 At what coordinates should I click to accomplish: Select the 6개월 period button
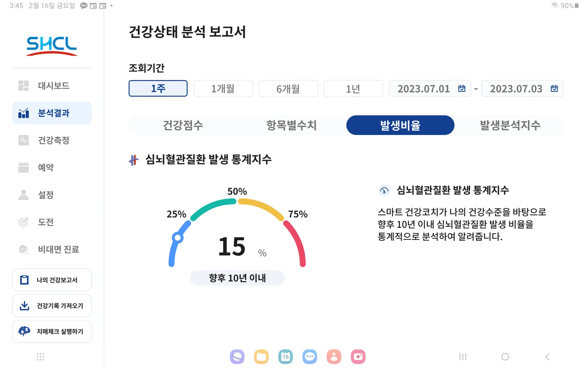point(288,89)
